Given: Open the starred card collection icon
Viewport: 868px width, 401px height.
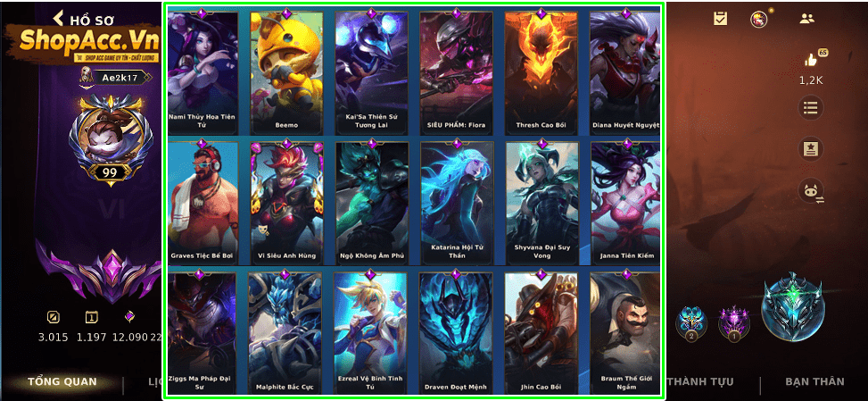Looking at the screenshot, I should point(810,149).
